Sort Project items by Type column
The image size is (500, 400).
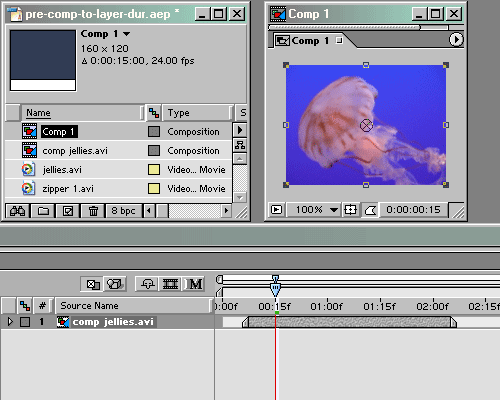tap(197, 113)
